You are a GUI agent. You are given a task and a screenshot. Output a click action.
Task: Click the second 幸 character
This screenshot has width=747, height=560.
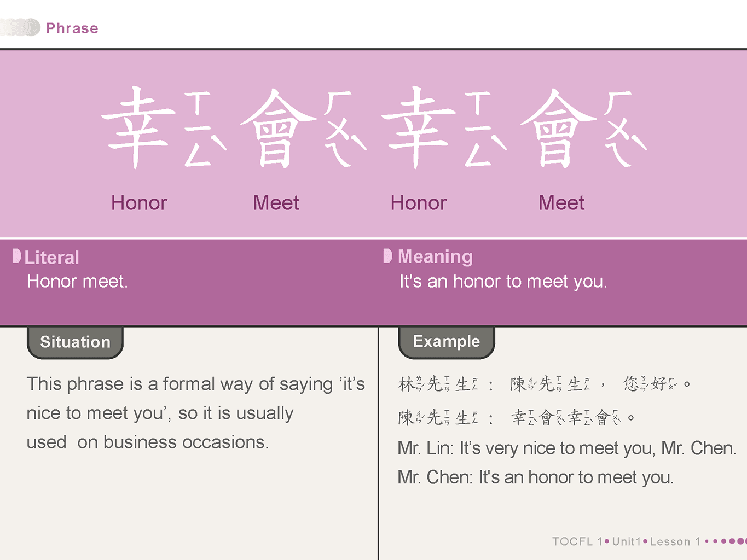coord(419,127)
